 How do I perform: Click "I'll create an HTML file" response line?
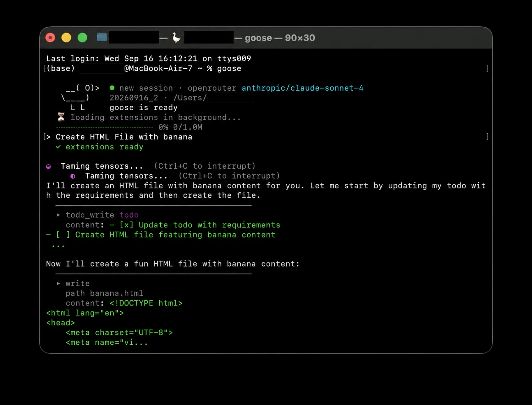(266, 186)
